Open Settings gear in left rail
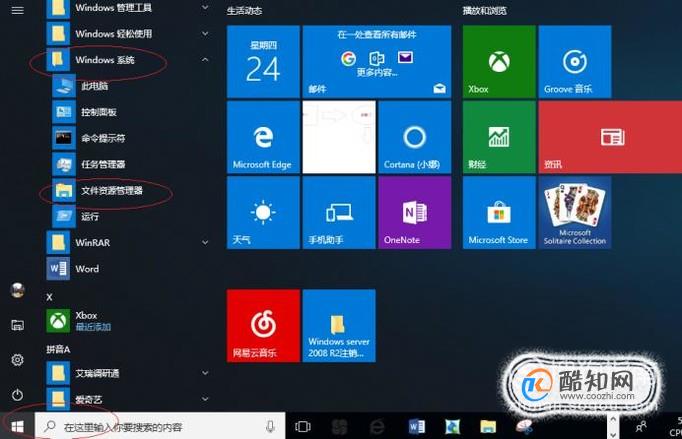The image size is (682, 439). 17,360
